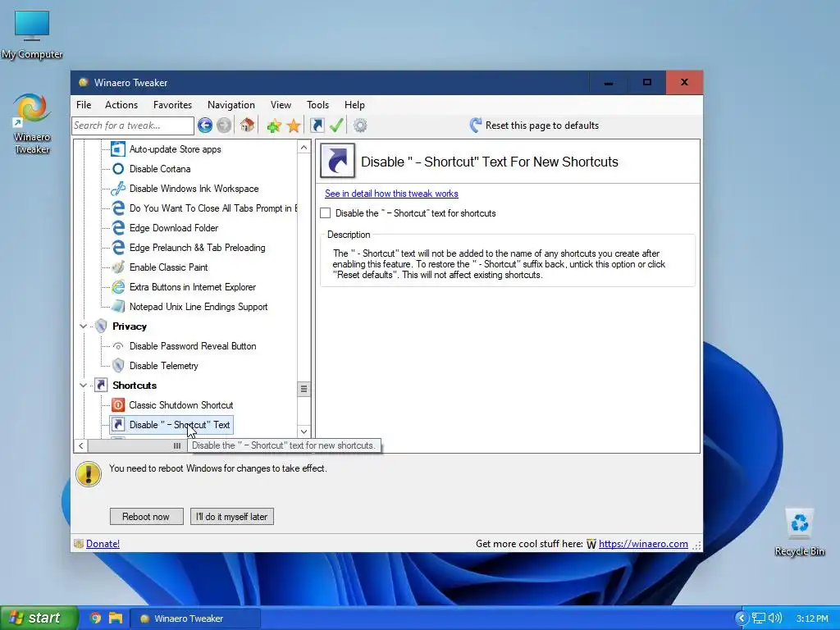Open Recycle Bin on desktop
This screenshot has height=630, width=840.
pyautogui.click(x=799, y=532)
